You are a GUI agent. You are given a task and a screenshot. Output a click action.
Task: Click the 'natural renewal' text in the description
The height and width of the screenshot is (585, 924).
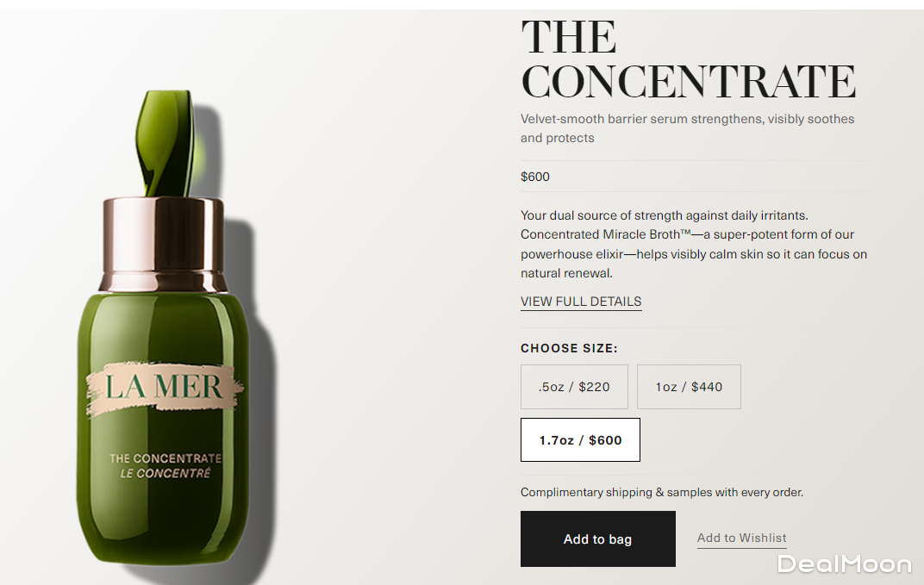click(x=565, y=273)
